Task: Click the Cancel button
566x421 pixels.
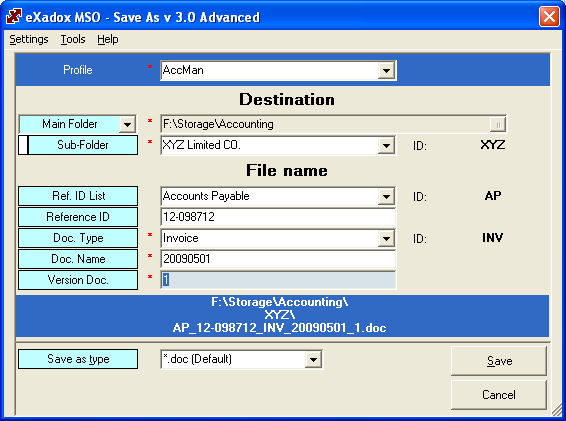Action: (499, 395)
